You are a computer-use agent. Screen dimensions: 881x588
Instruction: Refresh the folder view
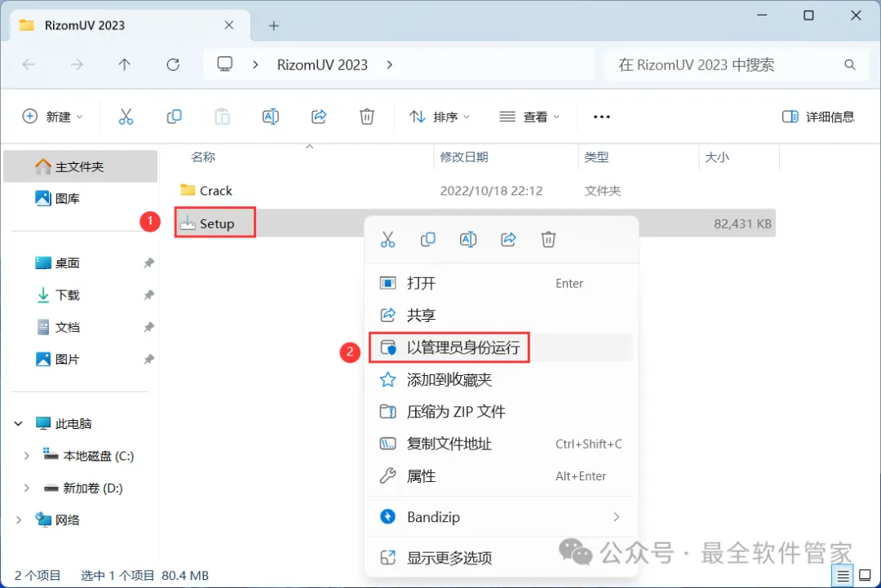tap(173, 64)
